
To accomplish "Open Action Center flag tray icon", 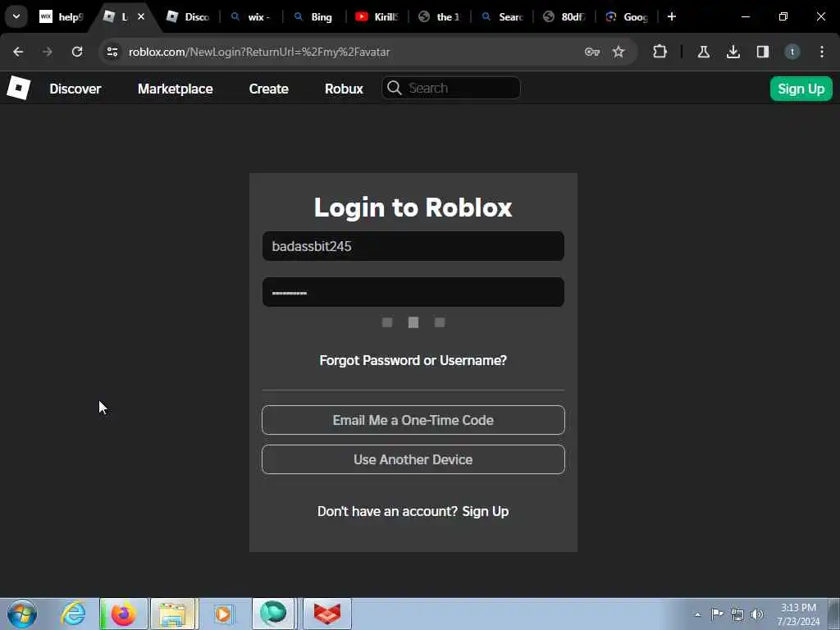I will [x=717, y=614].
